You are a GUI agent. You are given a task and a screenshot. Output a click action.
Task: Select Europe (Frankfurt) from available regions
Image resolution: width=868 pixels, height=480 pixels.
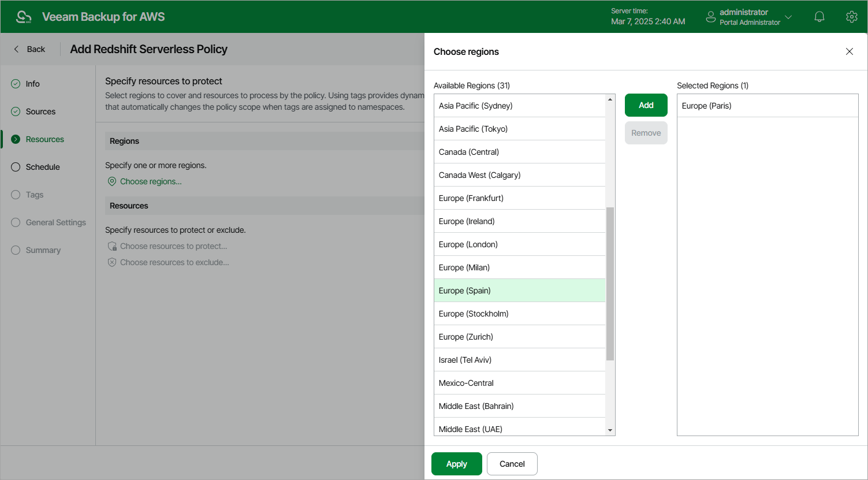point(471,198)
